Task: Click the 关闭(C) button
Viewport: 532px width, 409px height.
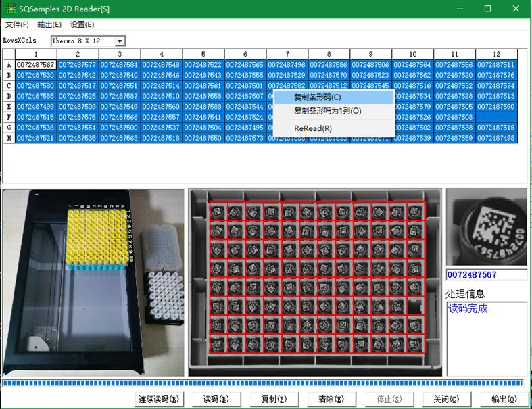Action: (x=445, y=399)
